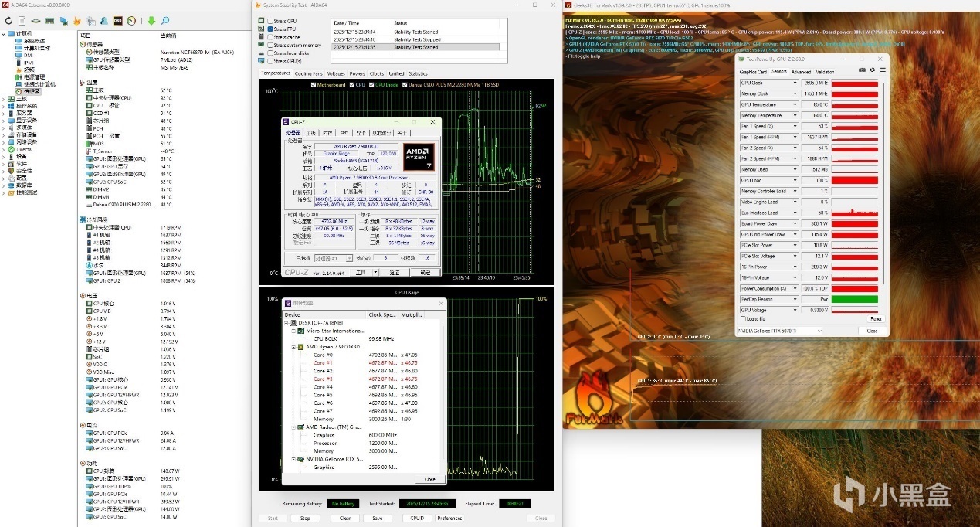Click the GPU Load red sensor graph bar
The height and width of the screenshot is (527, 980).
854,181
